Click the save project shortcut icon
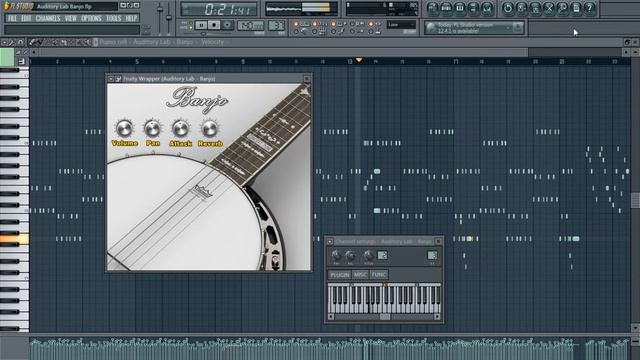Viewport: 640px width, 360px height. click(x=522, y=8)
